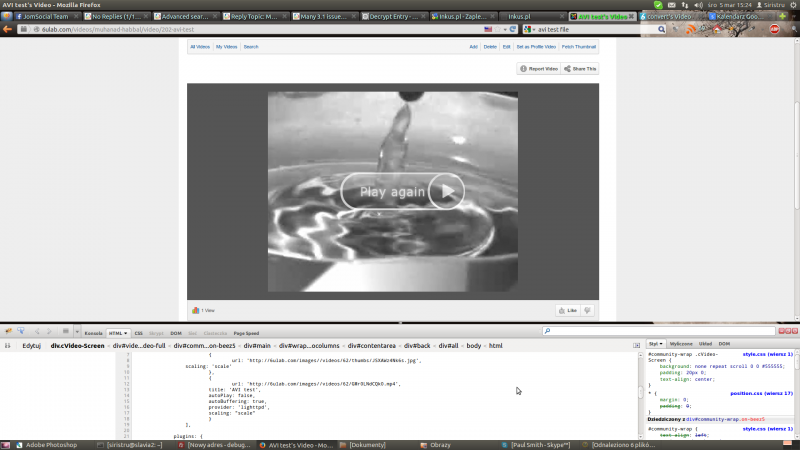This screenshot has width=800, height=450.
Task: Click the Edit video link
Action: 506,46
